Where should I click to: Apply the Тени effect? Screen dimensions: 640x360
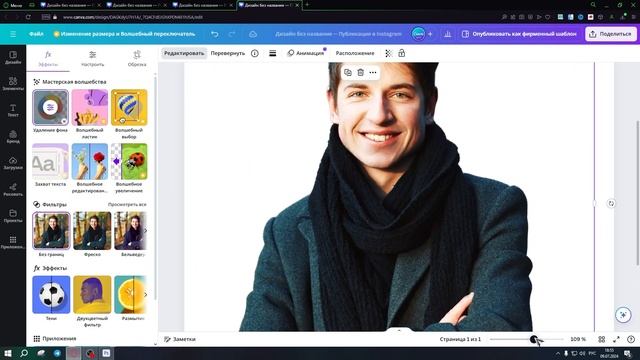(51, 294)
